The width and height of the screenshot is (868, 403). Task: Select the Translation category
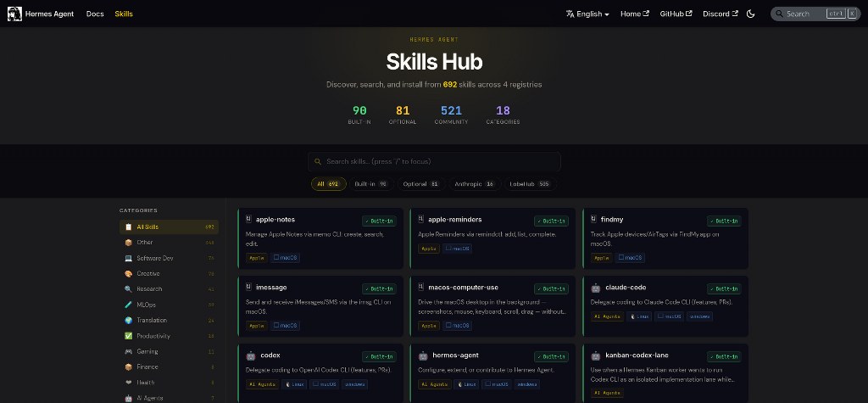(169, 320)
